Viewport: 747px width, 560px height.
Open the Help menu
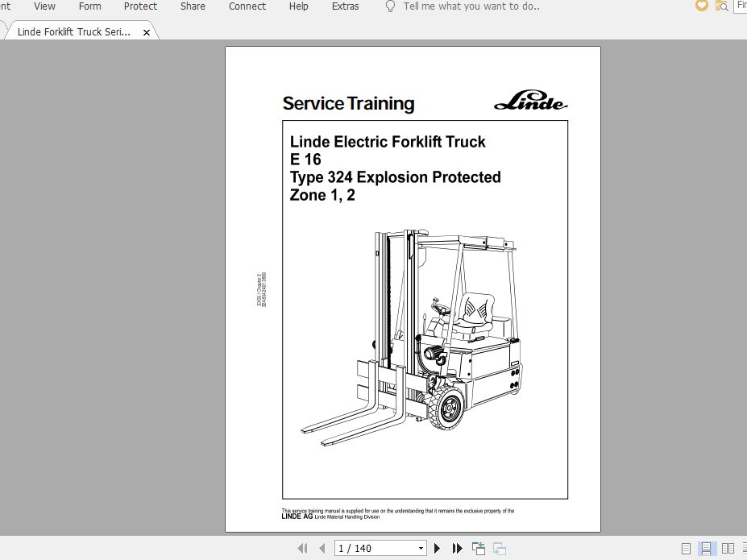pyautogui.click(x=299, y=6)
